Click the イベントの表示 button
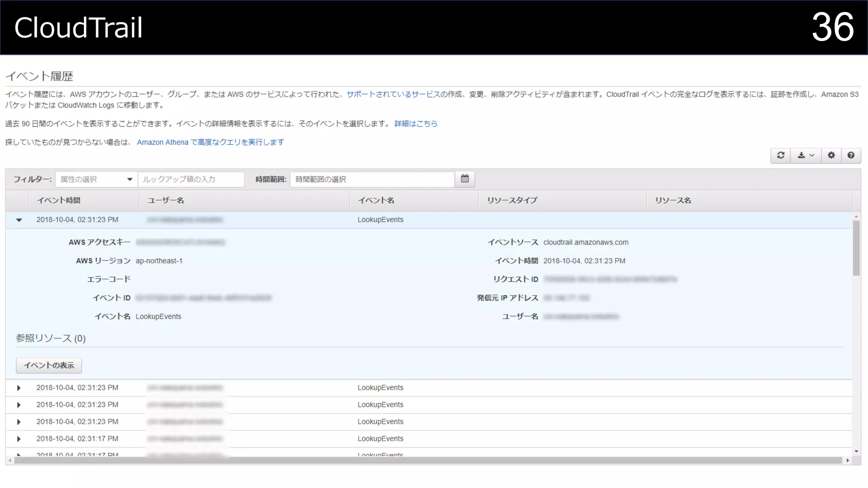868x488 pixels. point(49,366)
